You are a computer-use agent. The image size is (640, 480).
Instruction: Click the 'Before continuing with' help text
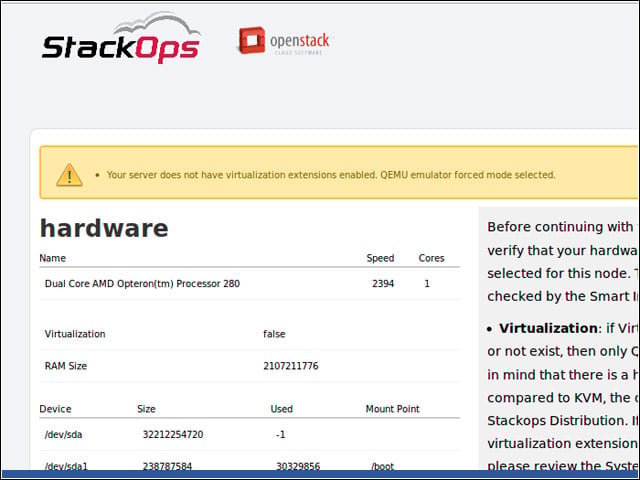[560, 227]
